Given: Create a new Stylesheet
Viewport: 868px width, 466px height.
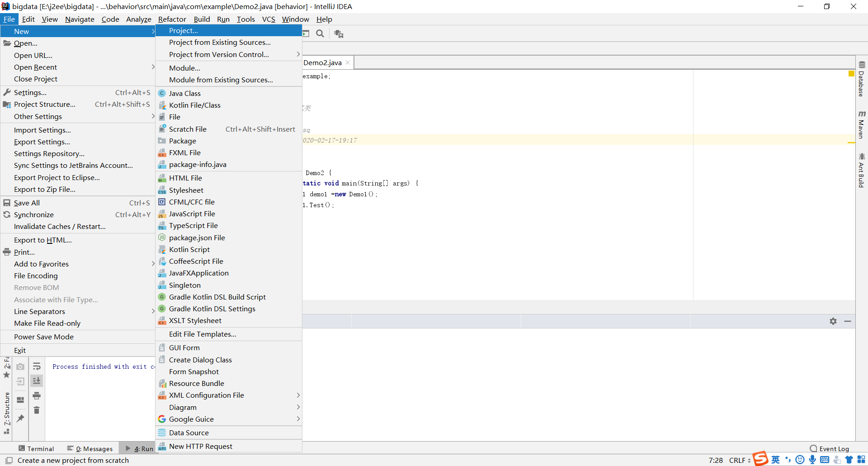Looking at the screenshot, I should (x=229, y=190).
